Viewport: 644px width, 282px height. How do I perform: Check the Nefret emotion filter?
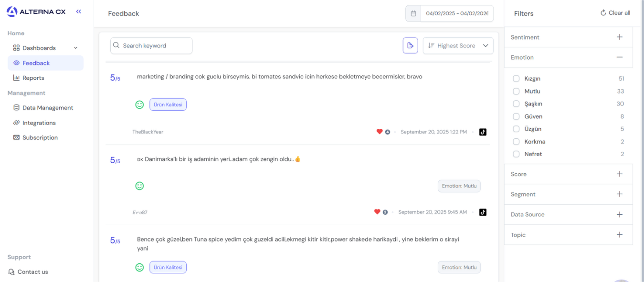click(516, 154)
